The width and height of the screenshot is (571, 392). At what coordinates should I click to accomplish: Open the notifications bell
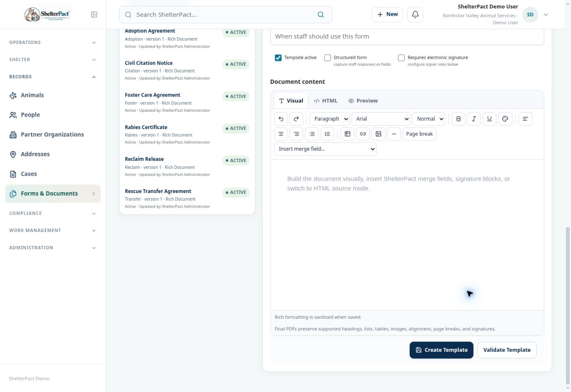[415, 15]
